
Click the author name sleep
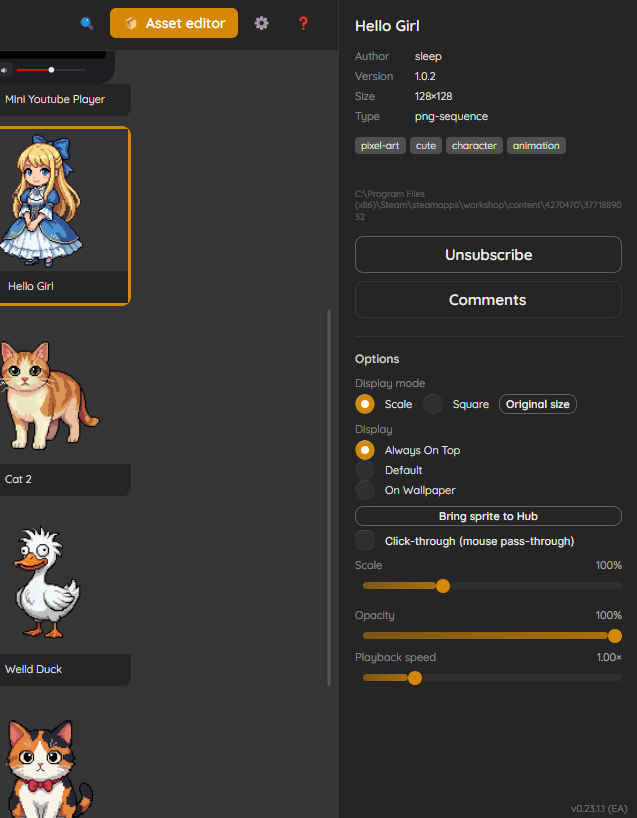(428, 56)
